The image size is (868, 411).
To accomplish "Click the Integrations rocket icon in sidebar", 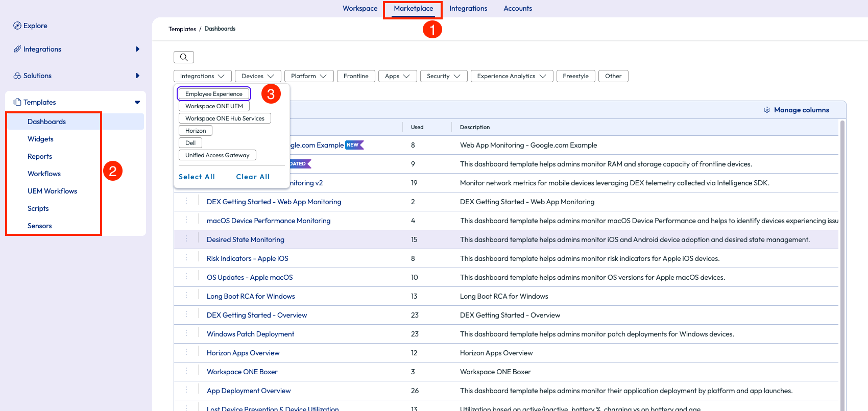I will (17, 49).
